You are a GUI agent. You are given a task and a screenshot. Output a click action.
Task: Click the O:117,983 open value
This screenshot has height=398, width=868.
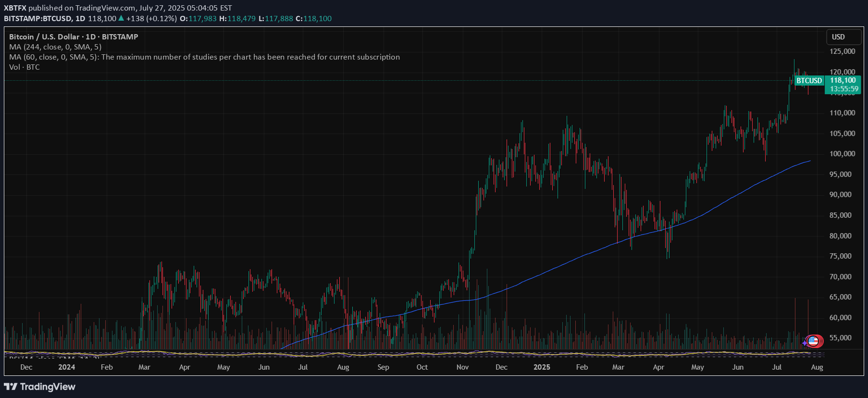coord(198,19)
